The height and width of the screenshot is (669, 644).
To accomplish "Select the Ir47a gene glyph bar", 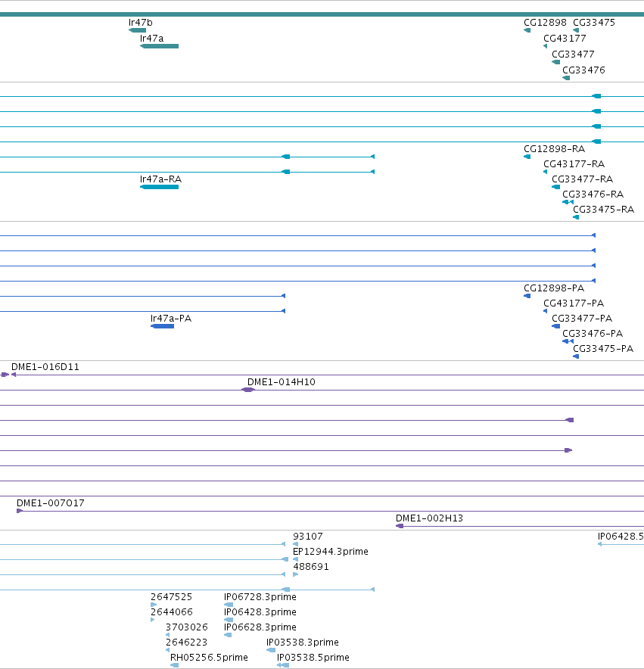I will tap(159, 46).
